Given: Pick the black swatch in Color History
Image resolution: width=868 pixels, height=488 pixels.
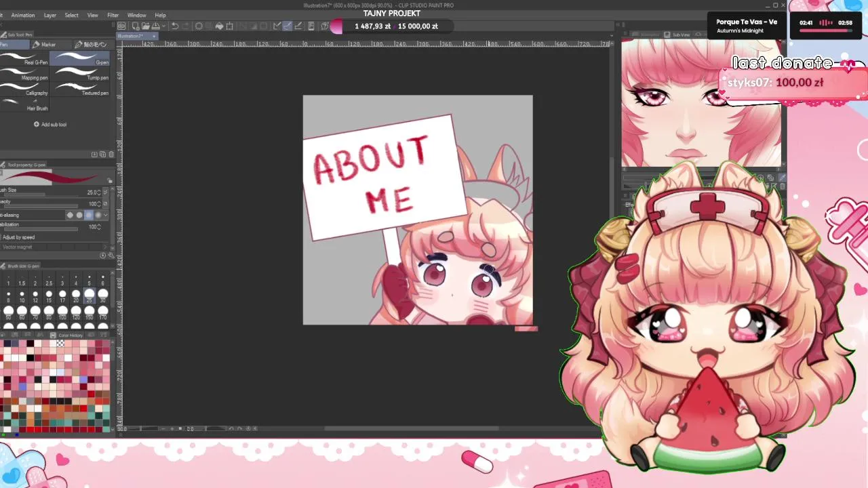Looking at the screenshot, I should [x=31, y=358].
